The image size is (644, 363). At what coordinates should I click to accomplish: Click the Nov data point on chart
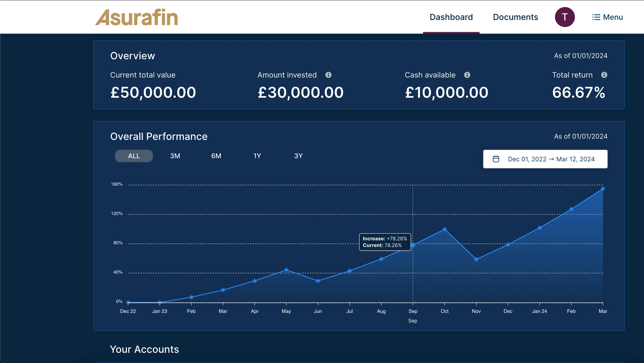476,259
